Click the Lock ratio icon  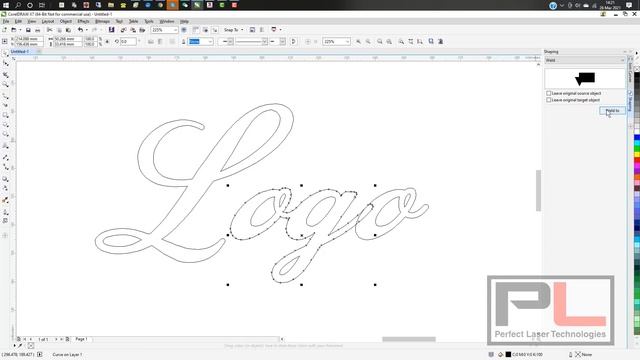click(107, 42)
